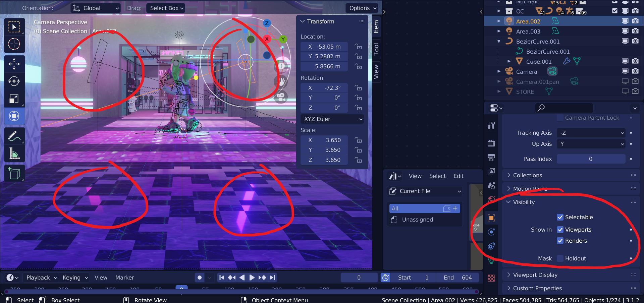Uncheck Show In Renders checkbox
The height and width of the screenshot is (303, 644).
[560, 241]
